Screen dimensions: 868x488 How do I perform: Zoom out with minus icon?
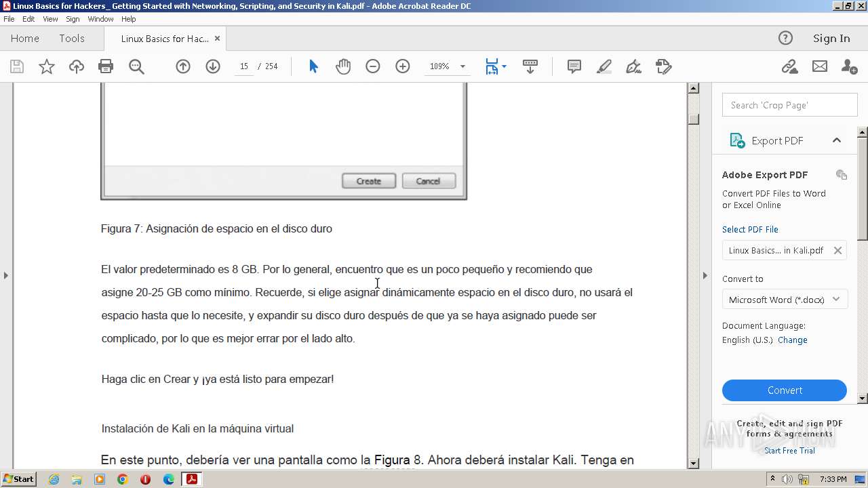tap(373, 66)
